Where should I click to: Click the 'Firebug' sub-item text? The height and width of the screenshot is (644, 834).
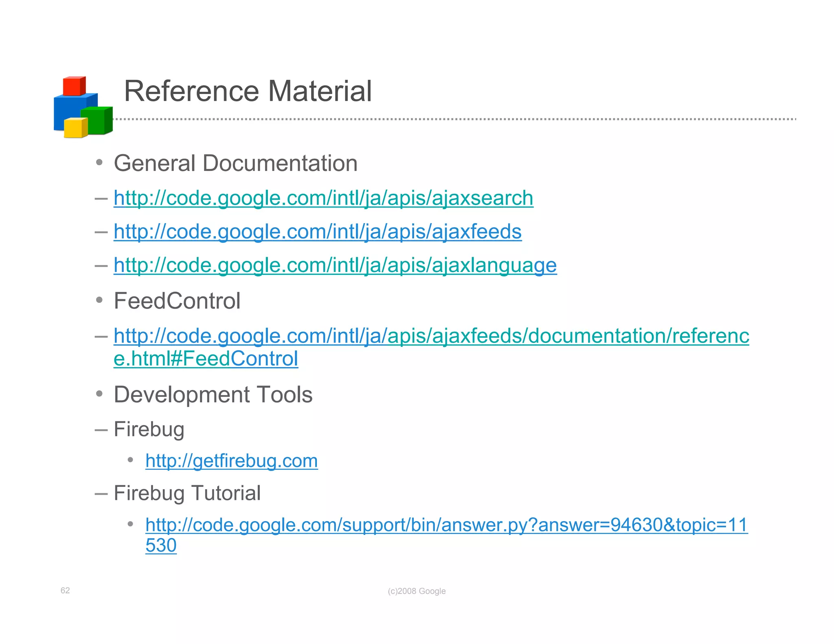pyautogui.click(x=149, y=429)
